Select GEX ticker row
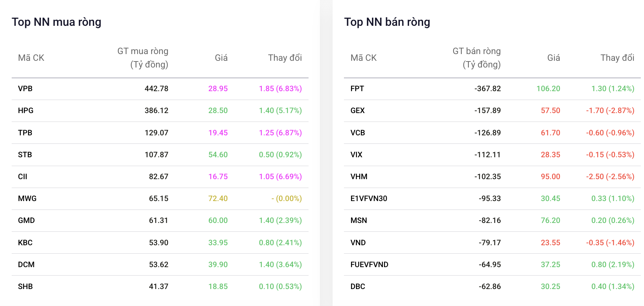644x306 pixels. [x=492, y=111]
